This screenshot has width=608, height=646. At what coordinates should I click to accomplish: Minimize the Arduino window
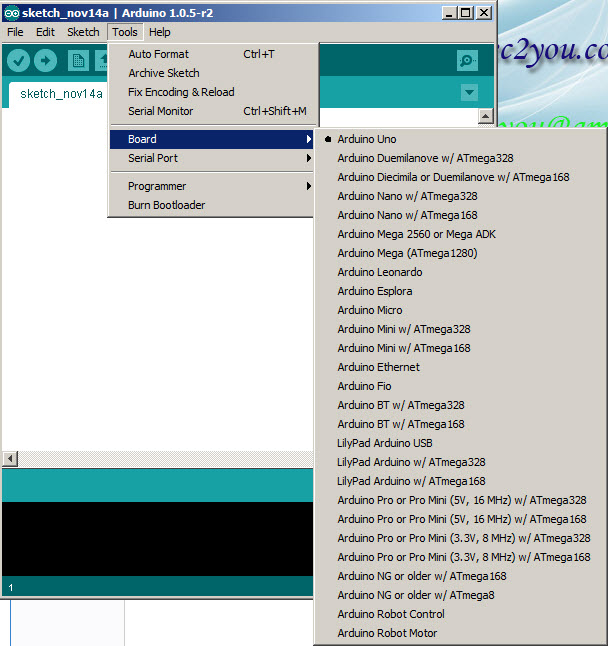[449, 13]
